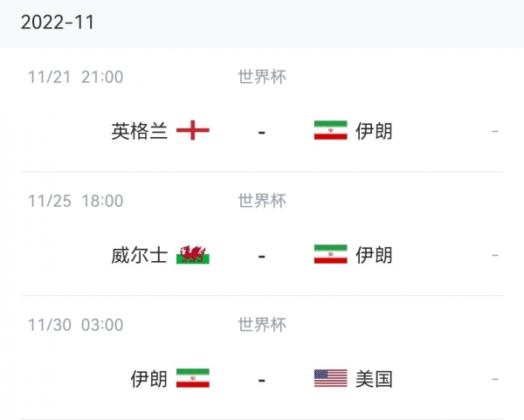The image size is (524, 420).
Task: Click 世界杯 label of the 11/30 match
Action: pyautogui.click(x=262, y=325)
